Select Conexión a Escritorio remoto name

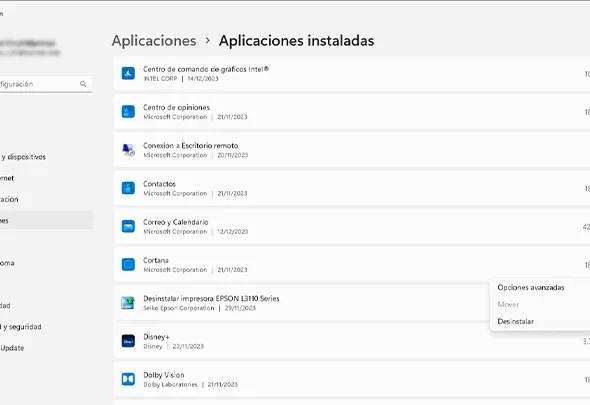tap(190, 146)
